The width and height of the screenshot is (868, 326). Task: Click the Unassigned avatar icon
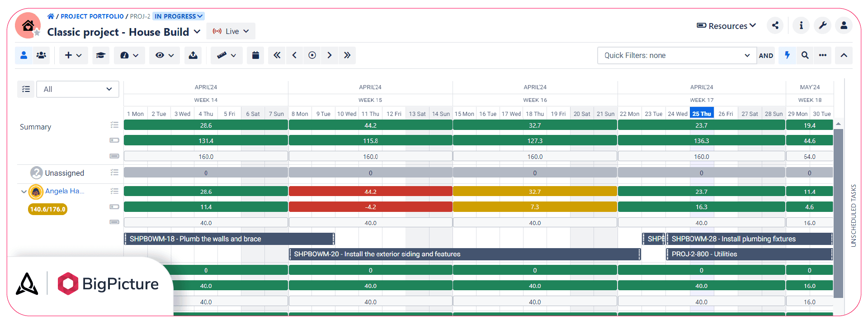[36, 173]
